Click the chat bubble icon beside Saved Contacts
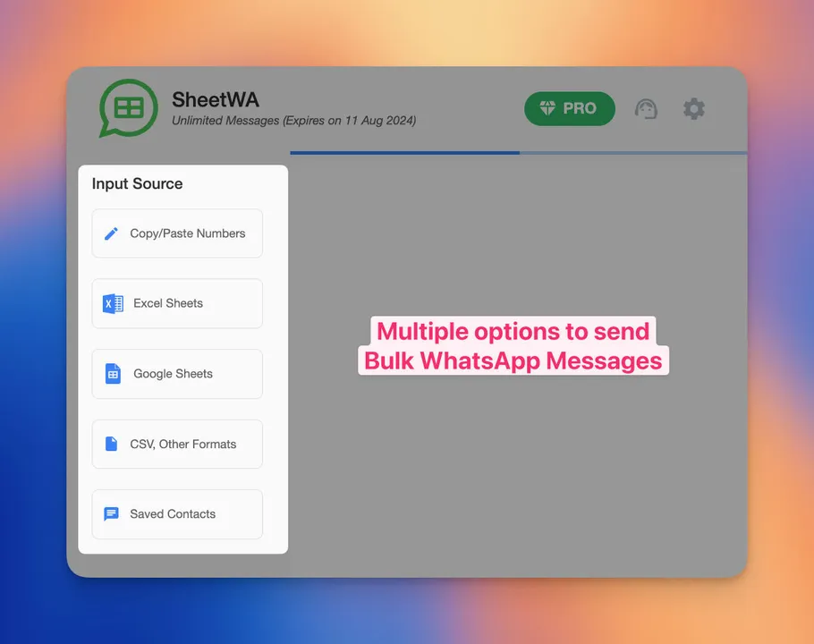The image size is (814, 644). [111, 513]
